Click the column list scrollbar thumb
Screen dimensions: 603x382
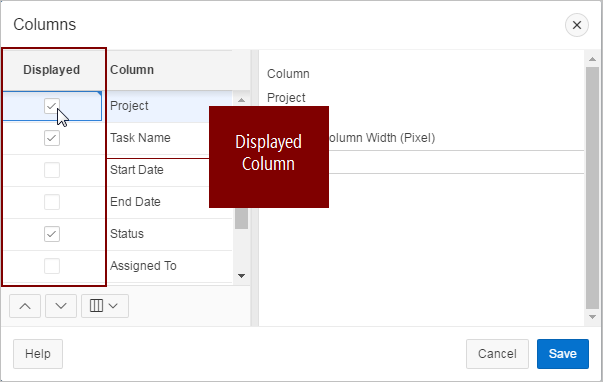(242, 218)
